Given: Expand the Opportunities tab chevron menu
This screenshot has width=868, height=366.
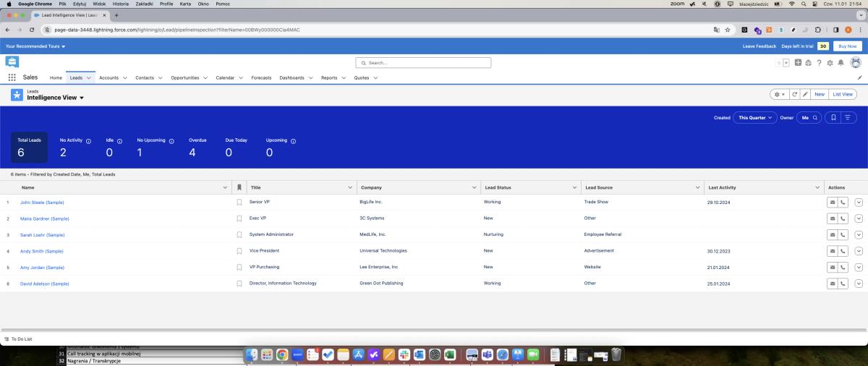Looking at the screenshot, I should click(x=205, y=77).
